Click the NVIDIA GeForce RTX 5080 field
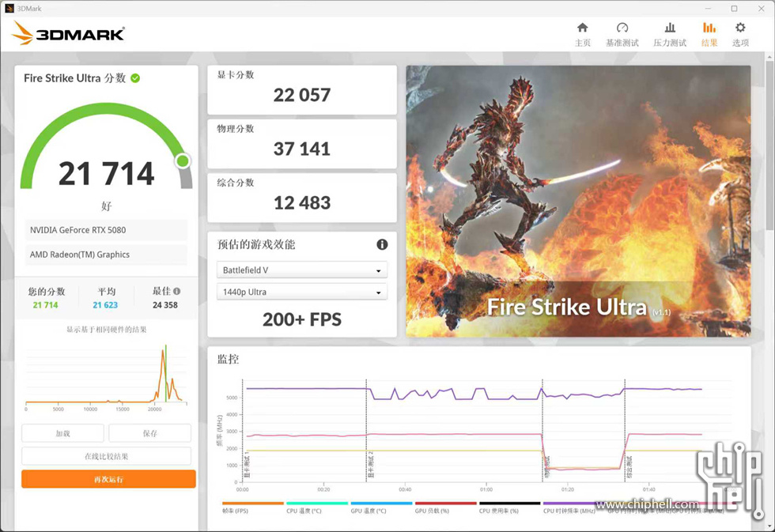 (x=106, y=230)
